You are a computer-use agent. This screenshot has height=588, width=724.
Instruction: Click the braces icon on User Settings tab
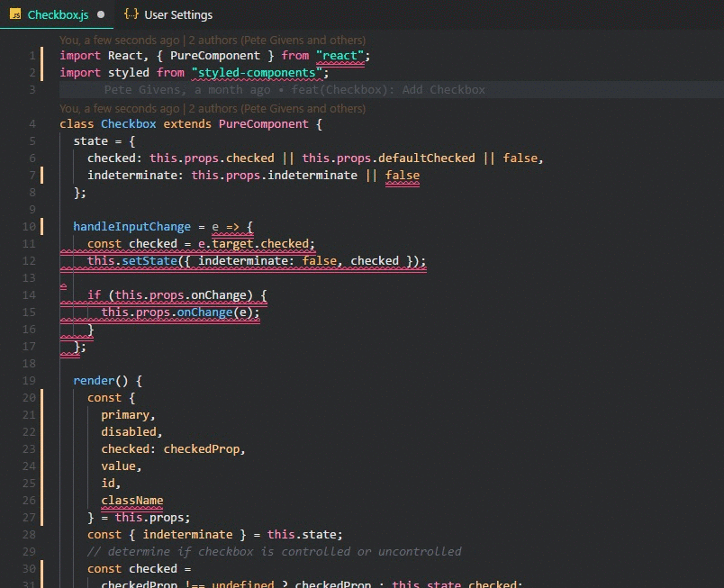131,14
